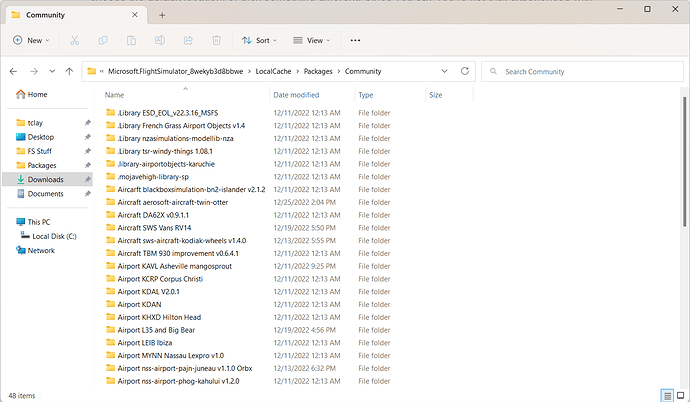This screenshot has height=402, width=690.
Task: Click the folder icon of Airport KDAN
Action: click(x=110, y=304)
